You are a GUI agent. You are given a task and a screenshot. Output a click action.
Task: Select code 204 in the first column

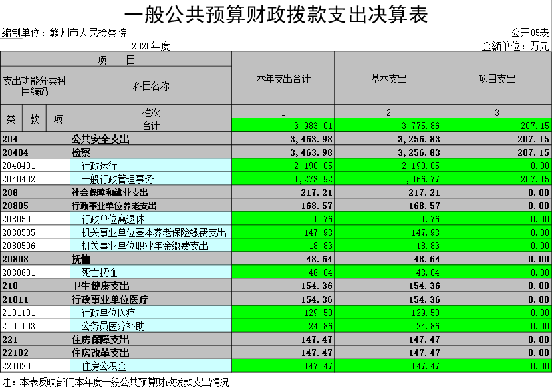pyautogui.click(x=10, y=139)
